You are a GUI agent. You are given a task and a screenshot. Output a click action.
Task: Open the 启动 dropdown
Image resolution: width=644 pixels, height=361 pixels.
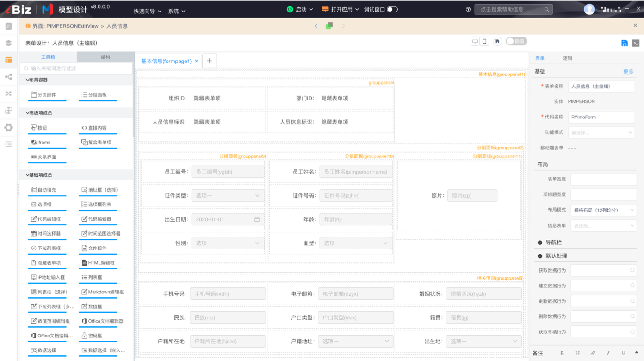point(300,9)
